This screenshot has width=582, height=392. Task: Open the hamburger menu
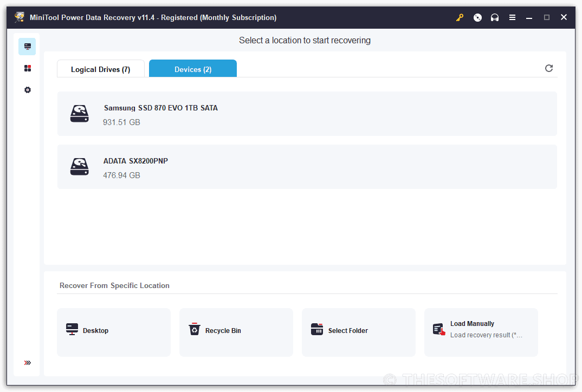tap(512, 17)
